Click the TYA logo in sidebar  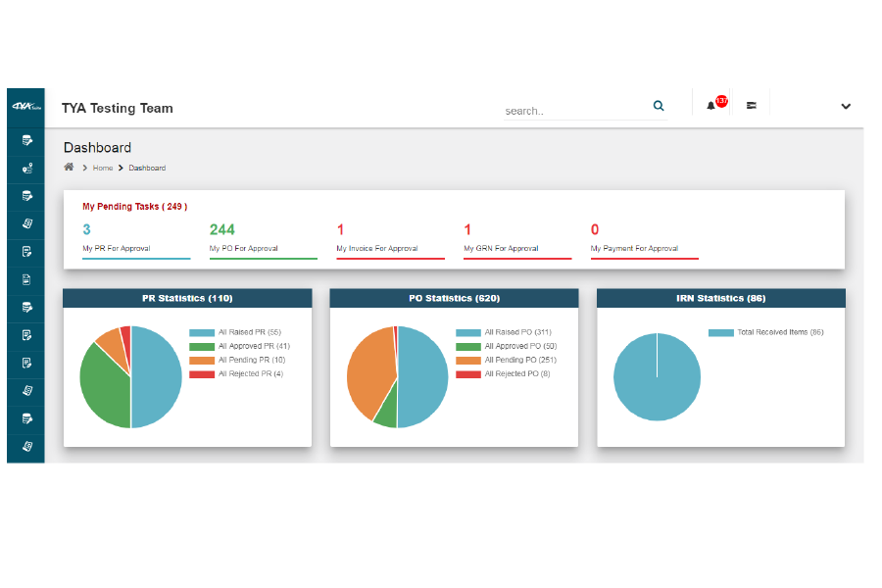tap(25, 107)
